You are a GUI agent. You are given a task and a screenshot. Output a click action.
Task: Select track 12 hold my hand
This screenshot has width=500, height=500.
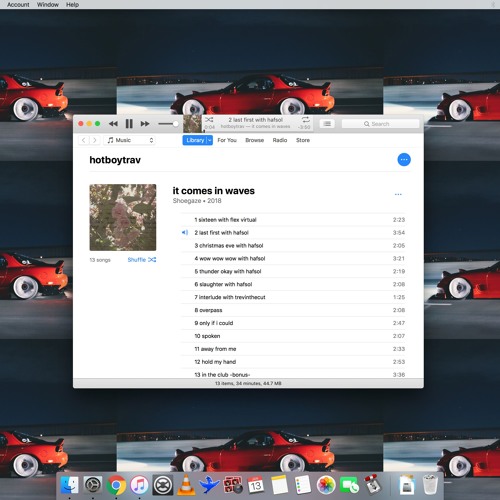tap(293, 362)
